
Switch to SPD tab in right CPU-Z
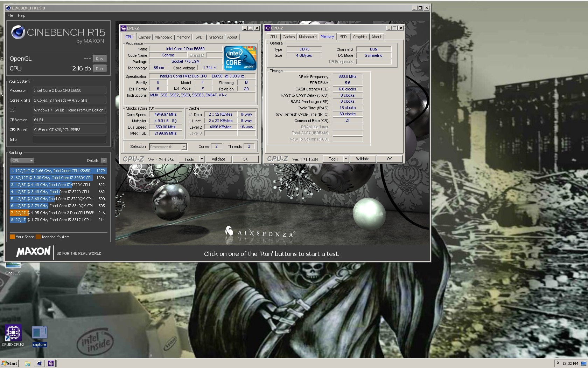343,37
